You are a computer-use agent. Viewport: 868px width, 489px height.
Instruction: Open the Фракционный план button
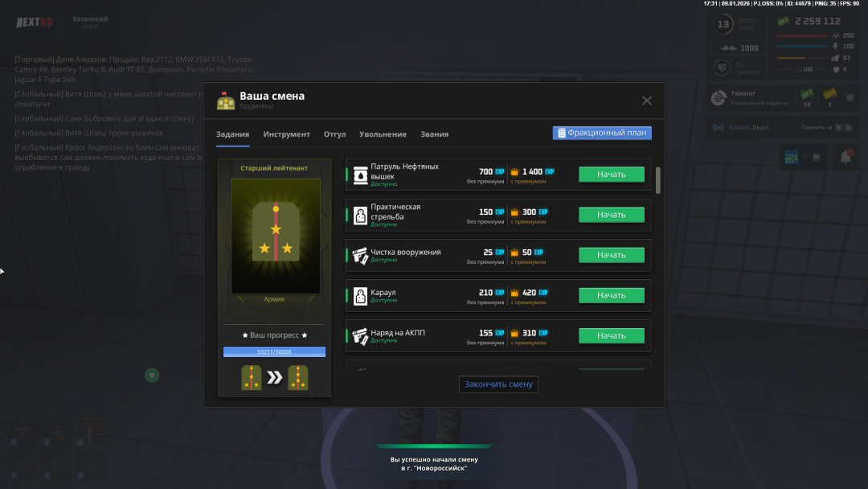(x=602, y=133)
